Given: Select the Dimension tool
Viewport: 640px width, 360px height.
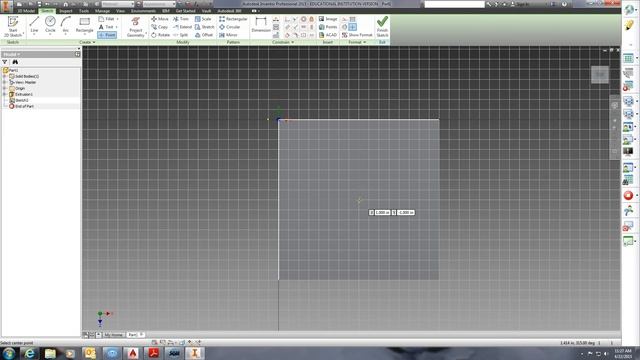Looking at the screenshot, I should click(x=261, y=25).
